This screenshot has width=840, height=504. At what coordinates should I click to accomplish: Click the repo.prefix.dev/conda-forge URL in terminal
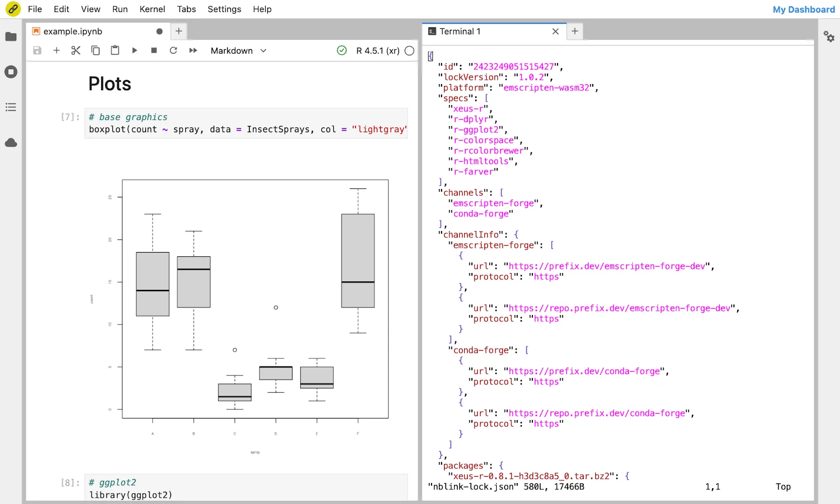pyautogui.click(x=597, y=413)
